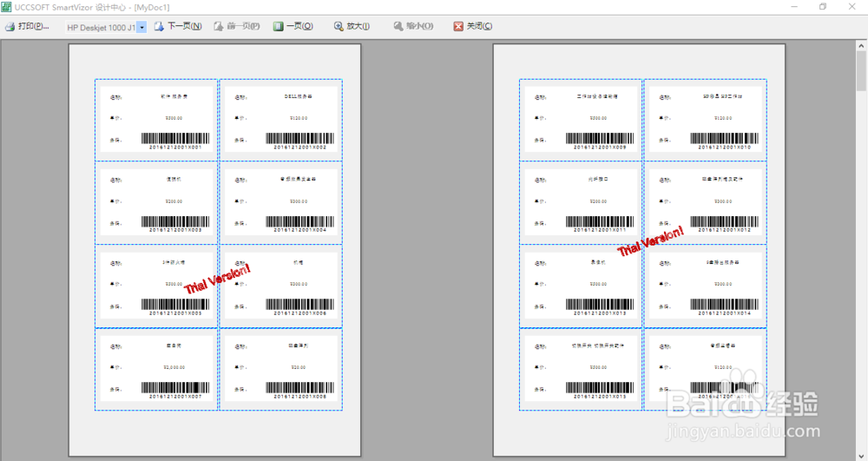Click the barcode number 20161212001X004
This screenshot has height=461, width=868.
coord(299,230)
